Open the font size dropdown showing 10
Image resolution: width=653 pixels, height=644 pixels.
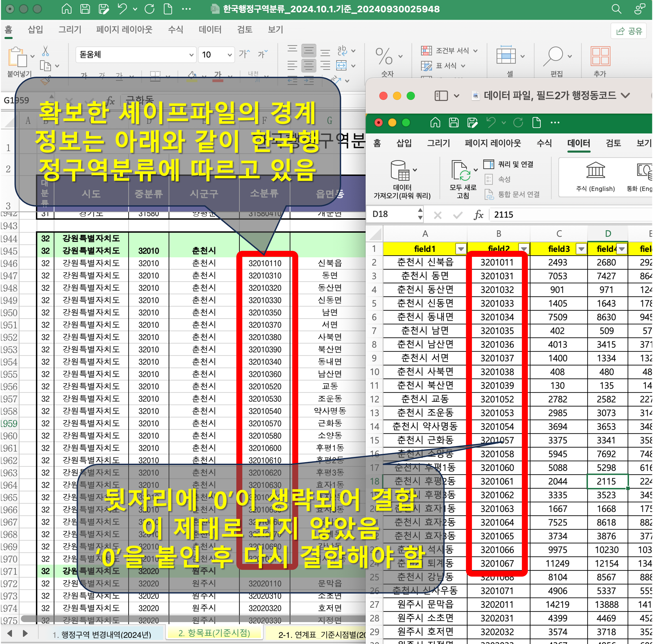tap(229, 55)
